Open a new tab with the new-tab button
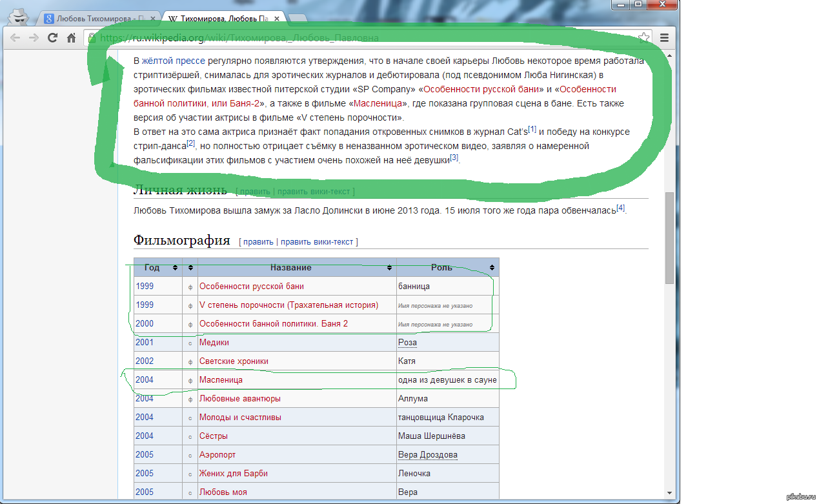 point(297,18)
